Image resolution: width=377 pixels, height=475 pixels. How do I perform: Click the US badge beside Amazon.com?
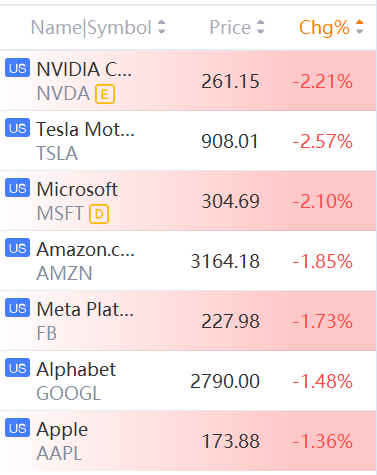point(17,248)
